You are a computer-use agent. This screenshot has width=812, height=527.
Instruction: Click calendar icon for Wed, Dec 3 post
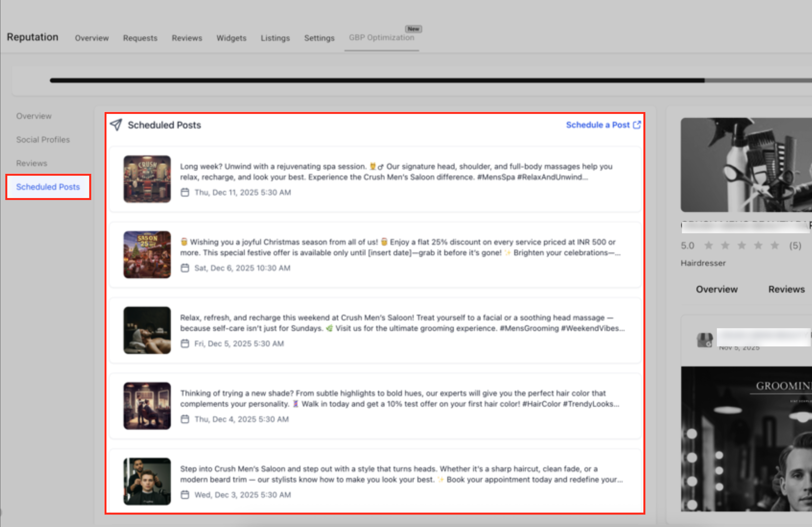[x=185, y=494]
